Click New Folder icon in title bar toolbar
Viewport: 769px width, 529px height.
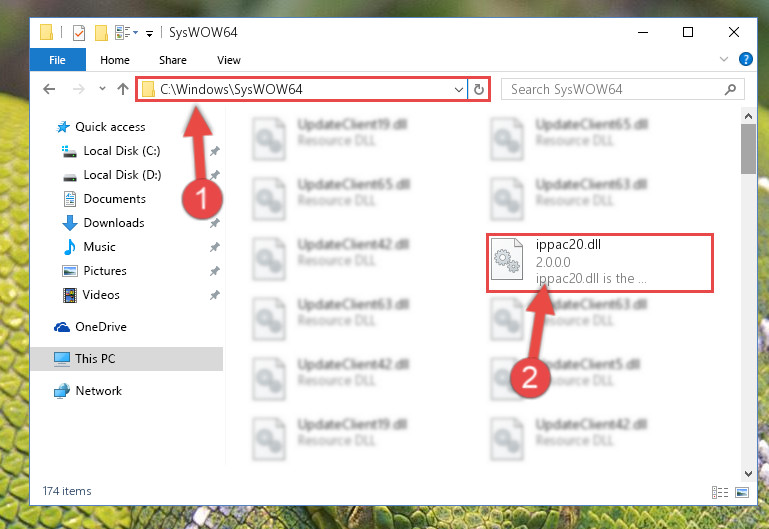101,33
